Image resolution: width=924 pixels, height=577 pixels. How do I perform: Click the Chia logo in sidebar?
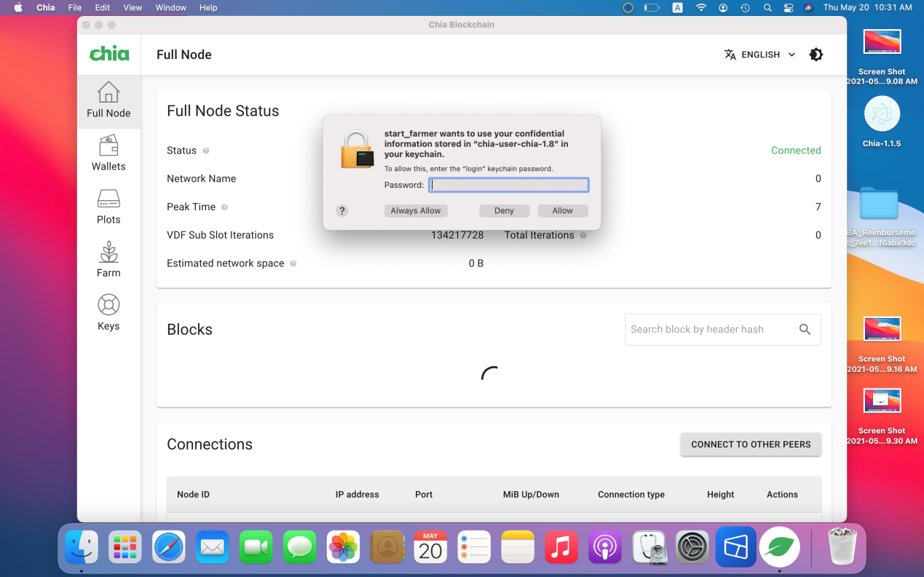[109, 54]
